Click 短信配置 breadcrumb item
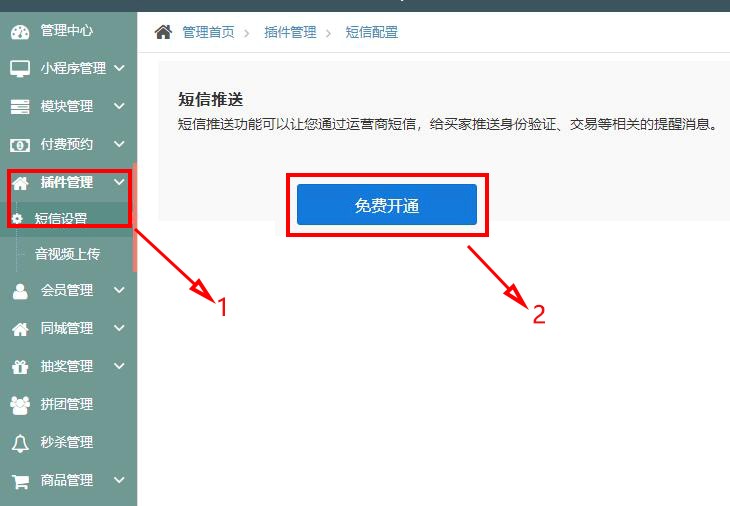The width and height of the screenshot is (730, 506). click(x=372, y=32)
